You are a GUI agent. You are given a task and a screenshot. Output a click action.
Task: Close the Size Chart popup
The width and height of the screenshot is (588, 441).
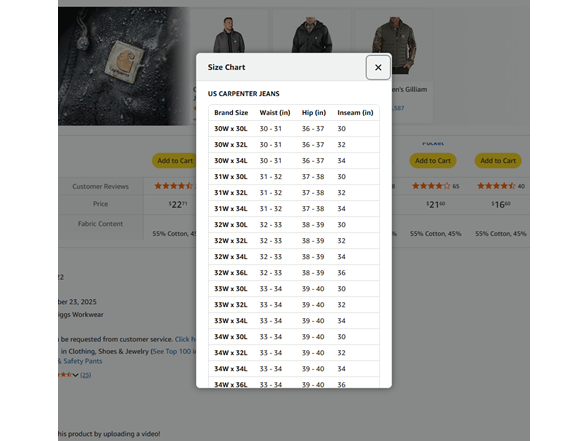pos(378,68)
